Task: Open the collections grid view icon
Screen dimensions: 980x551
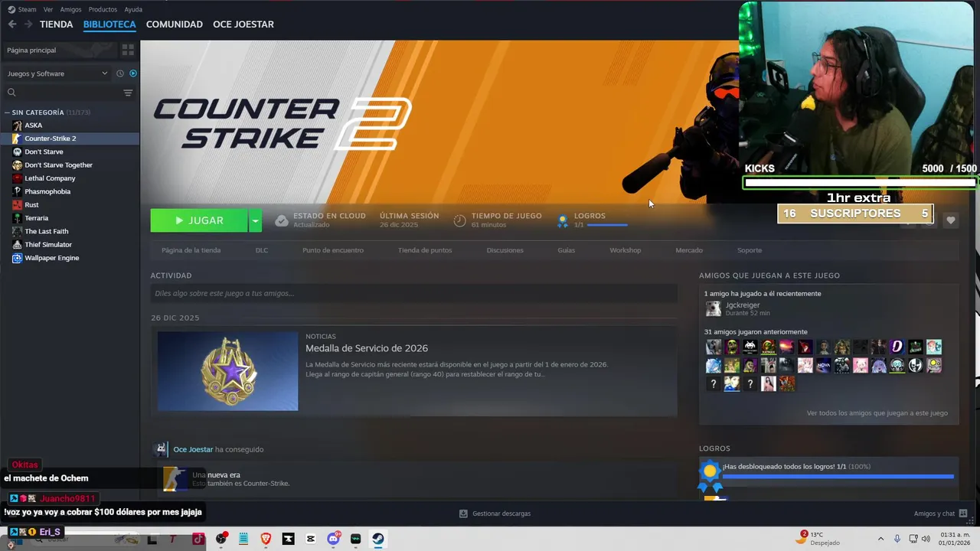Action: (x=128, y=50)
